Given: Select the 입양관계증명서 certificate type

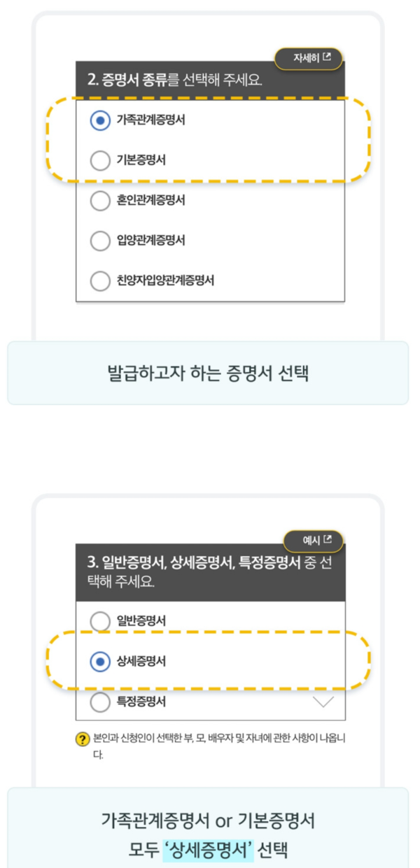Looking at the screenshot, I should click(100, 241).
